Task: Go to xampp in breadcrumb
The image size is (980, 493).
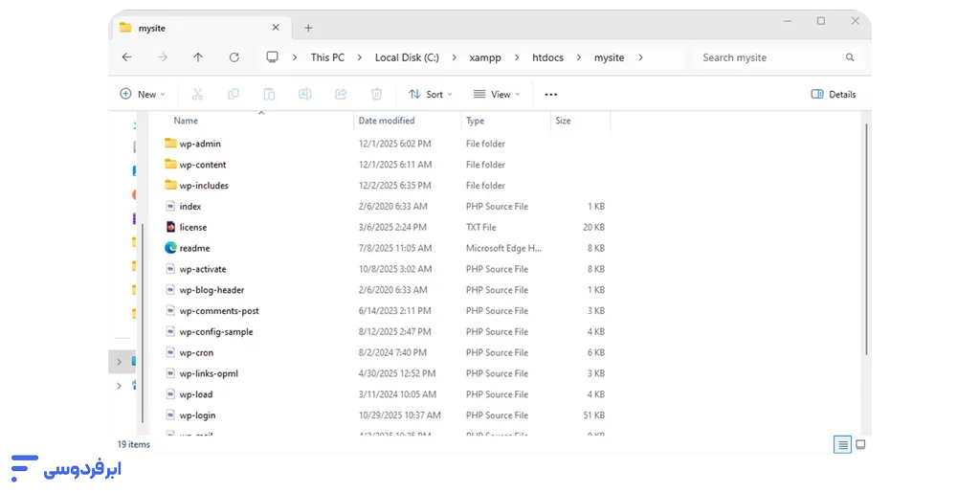Action: [485, 57]
